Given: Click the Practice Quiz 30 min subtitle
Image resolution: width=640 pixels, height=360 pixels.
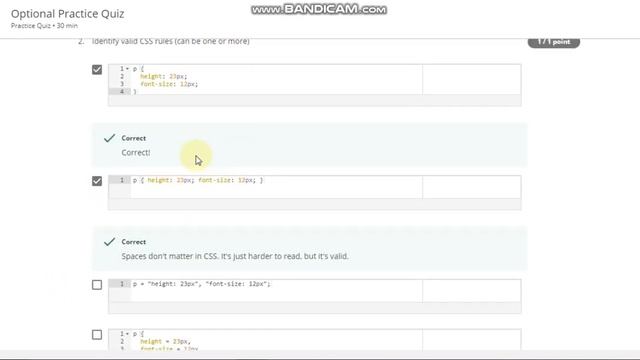Looking at the screenshot, I should pyautogui.click(x=44, y=26).
